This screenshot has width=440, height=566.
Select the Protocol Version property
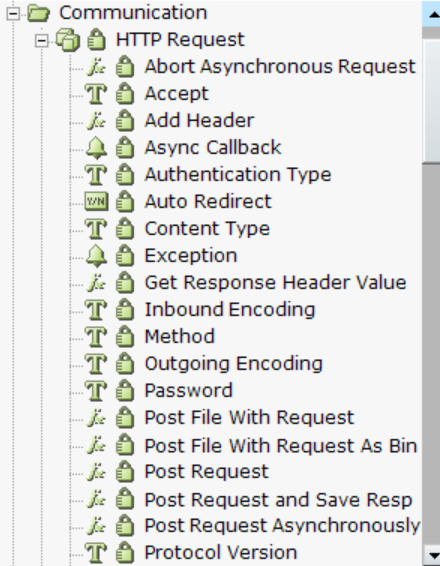coord(221,552)
